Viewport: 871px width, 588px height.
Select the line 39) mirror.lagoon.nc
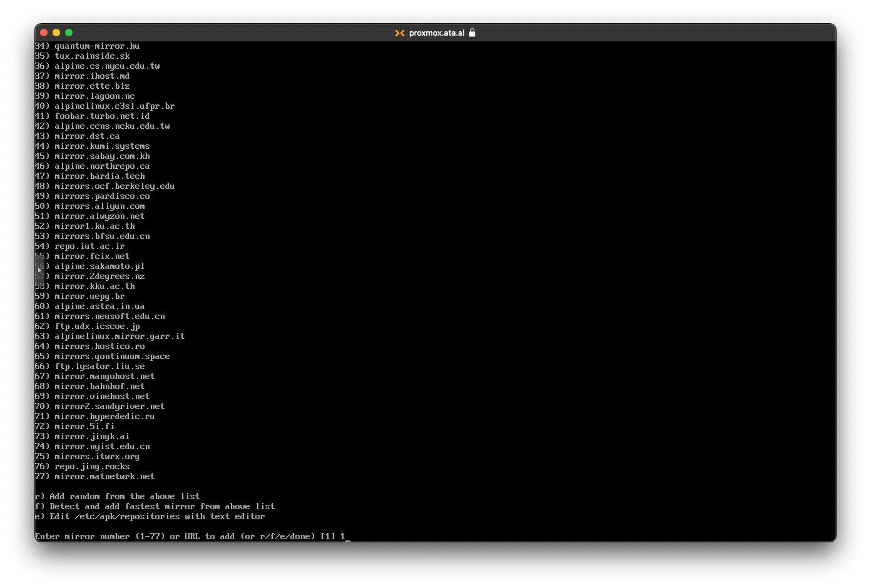pyautogui.click(x=85, y=96)
